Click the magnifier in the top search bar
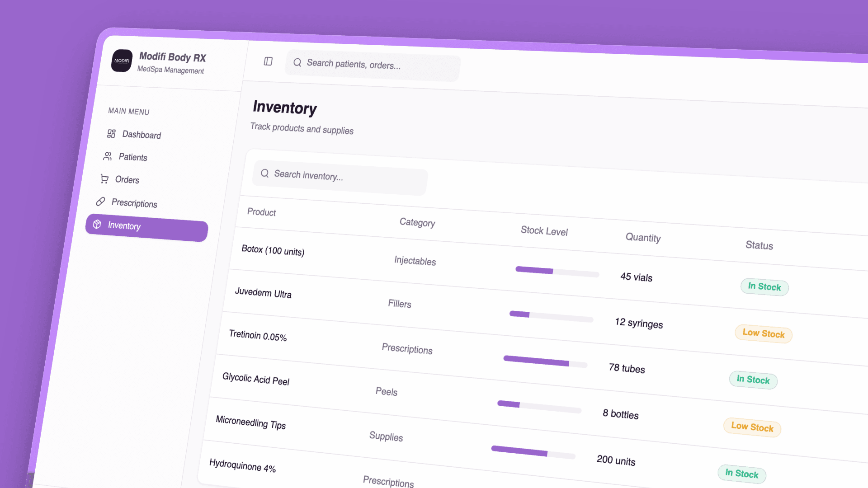 click(x=297, y=62)
